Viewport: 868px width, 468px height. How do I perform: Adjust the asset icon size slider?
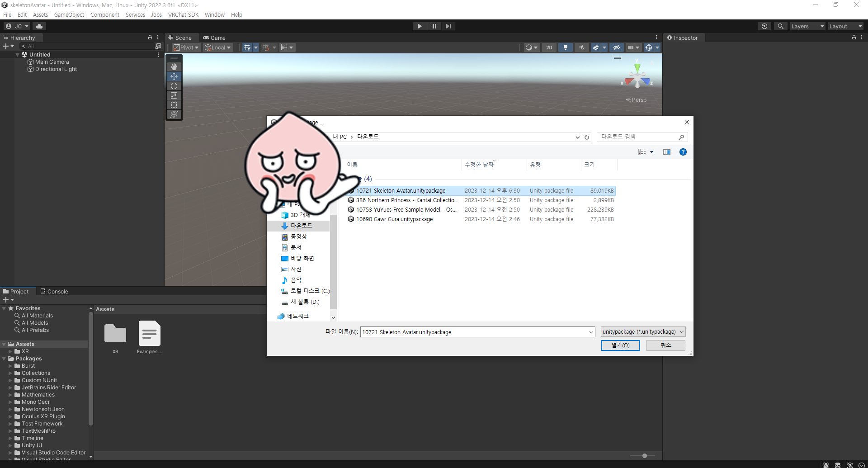pos(645,456)
